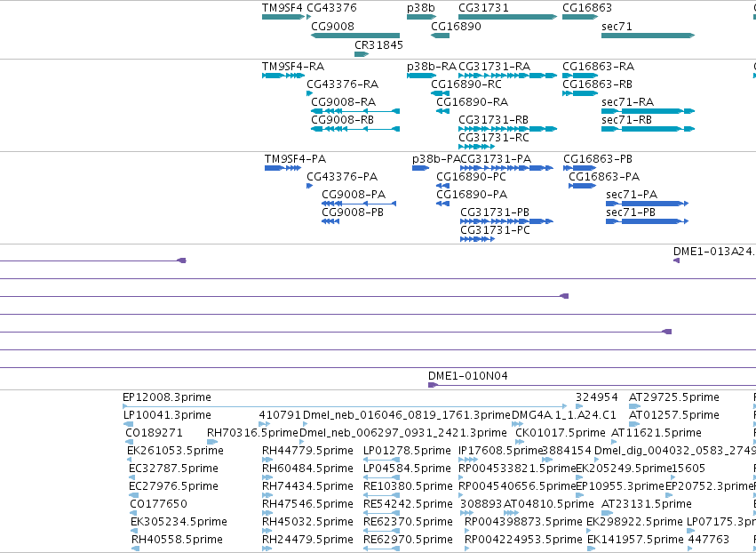Select the CG16890 gene feature

click(441, 36)
